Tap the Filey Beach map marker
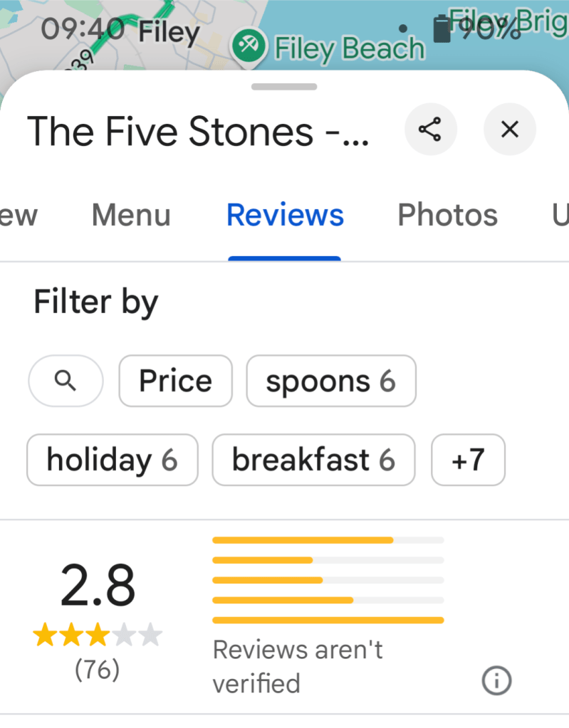The height and width of the screenshot is (728, 569). [x=249, y=46]
